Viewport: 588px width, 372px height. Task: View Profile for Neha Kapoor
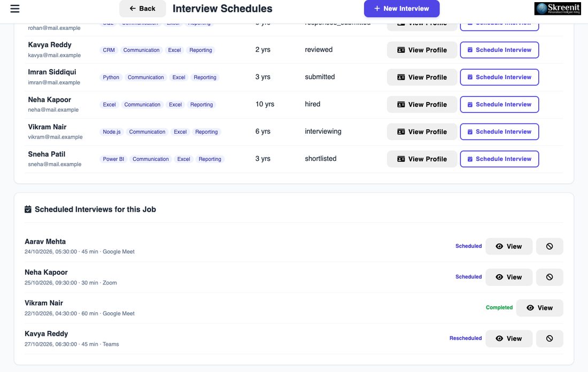422,105
